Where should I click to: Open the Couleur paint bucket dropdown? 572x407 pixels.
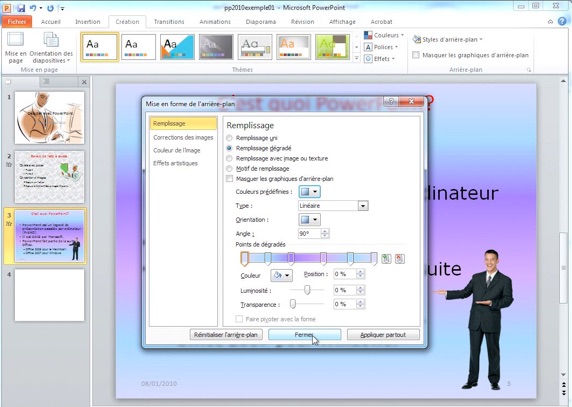tap(281, 275)
